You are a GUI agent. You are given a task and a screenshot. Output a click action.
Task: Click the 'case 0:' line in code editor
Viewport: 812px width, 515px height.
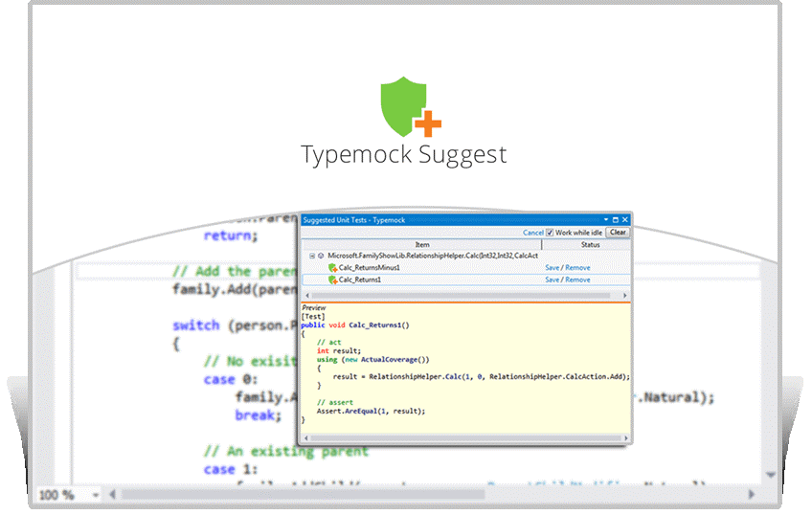pyautogui.click(x=231, y=379)
